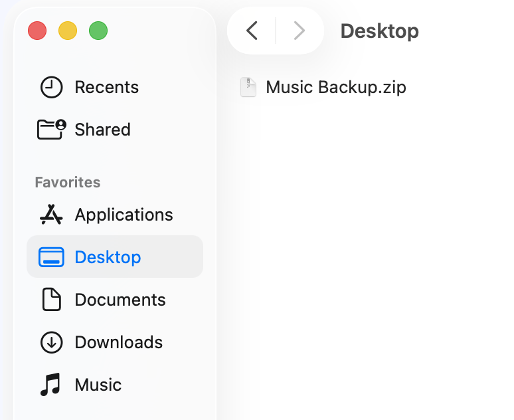The height and width of the screenshot is (420, 514).
Task: Go to the Downloads folder label
Action: click(x=118, y=342)
